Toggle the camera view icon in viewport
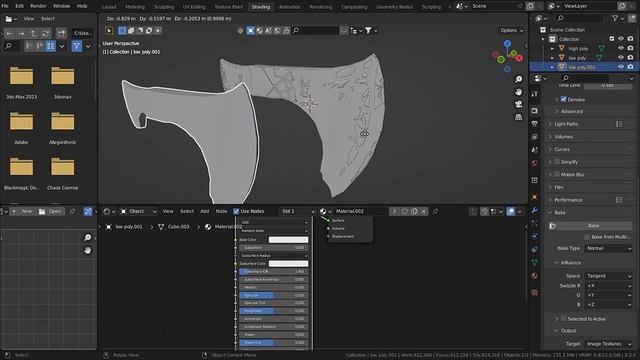The image size is (640, 360). (x=518, y=104)
